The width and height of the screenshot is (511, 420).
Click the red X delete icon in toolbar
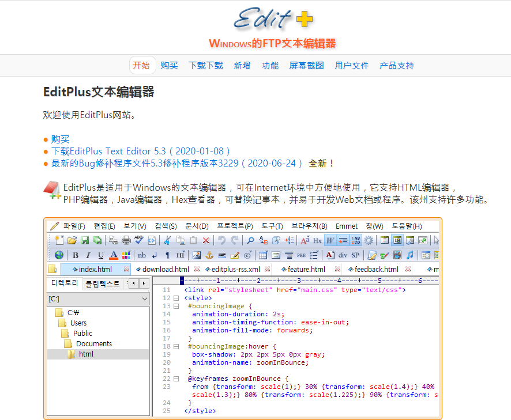(x=206, y=240)
